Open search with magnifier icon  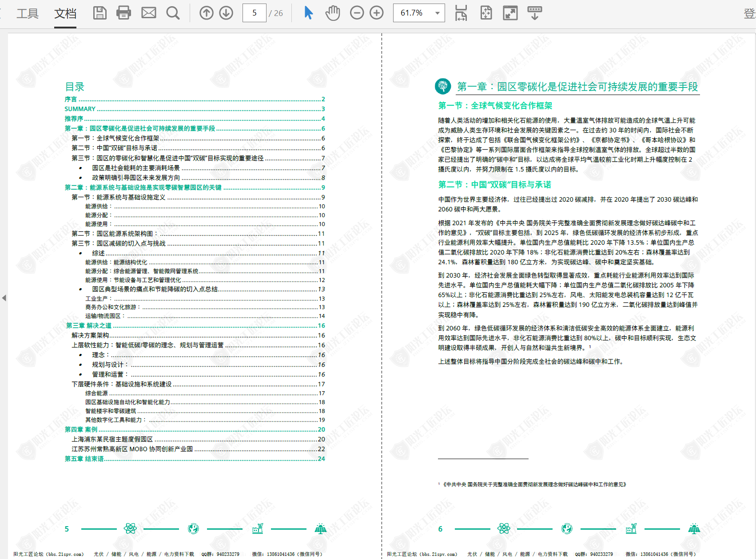173,13
